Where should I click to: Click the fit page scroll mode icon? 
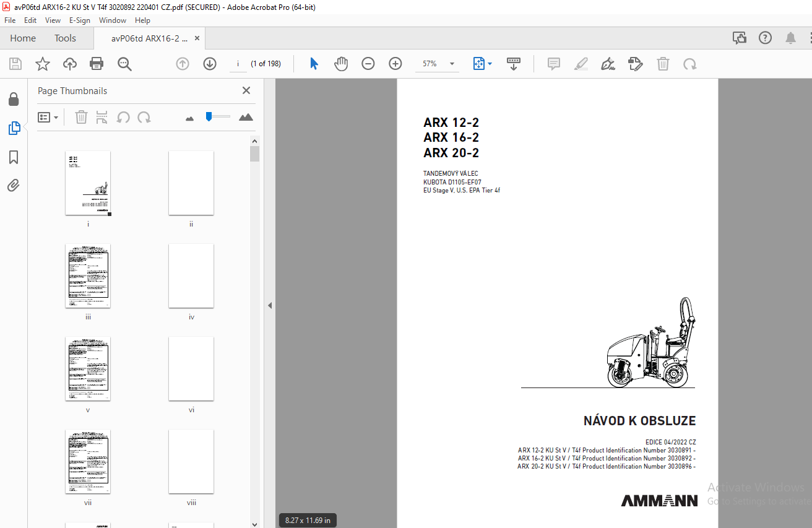478,64
